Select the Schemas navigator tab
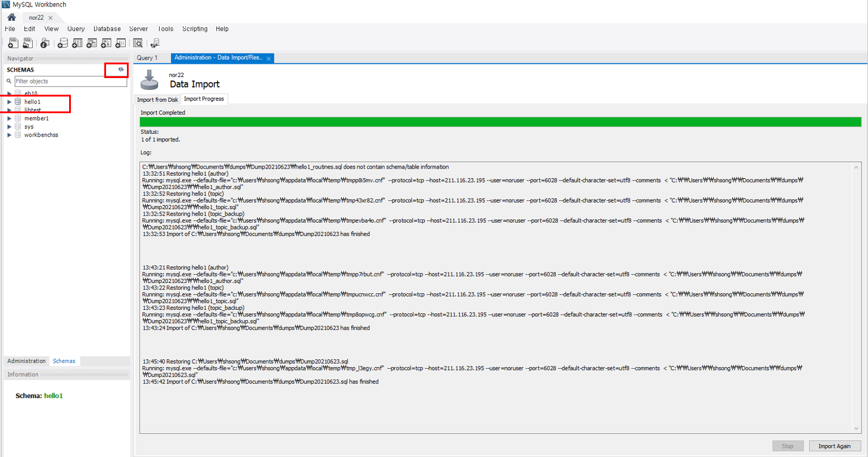 click(64, 361)
